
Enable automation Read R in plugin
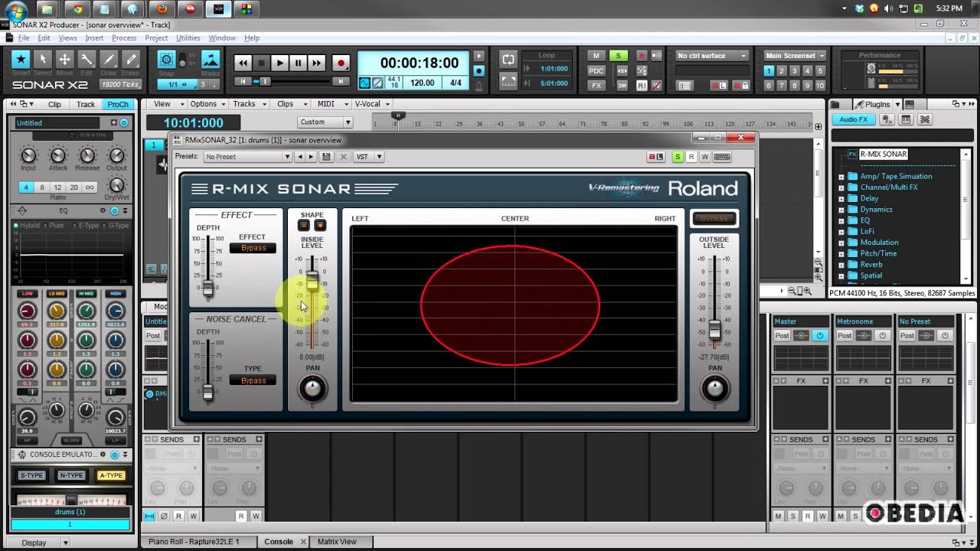point(691,157)
